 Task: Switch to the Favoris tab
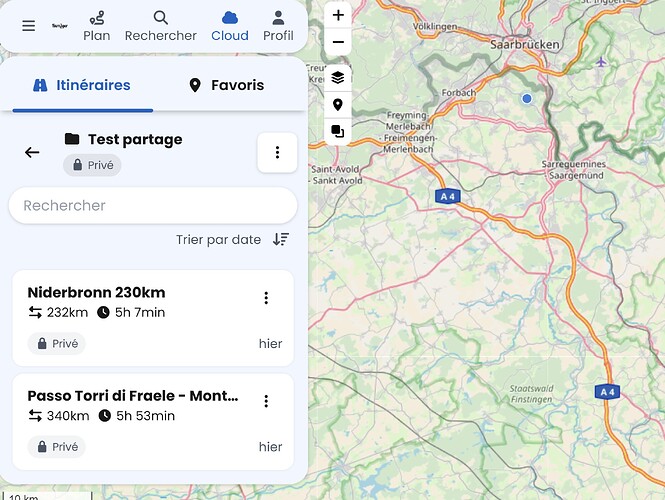coord(226,85)
